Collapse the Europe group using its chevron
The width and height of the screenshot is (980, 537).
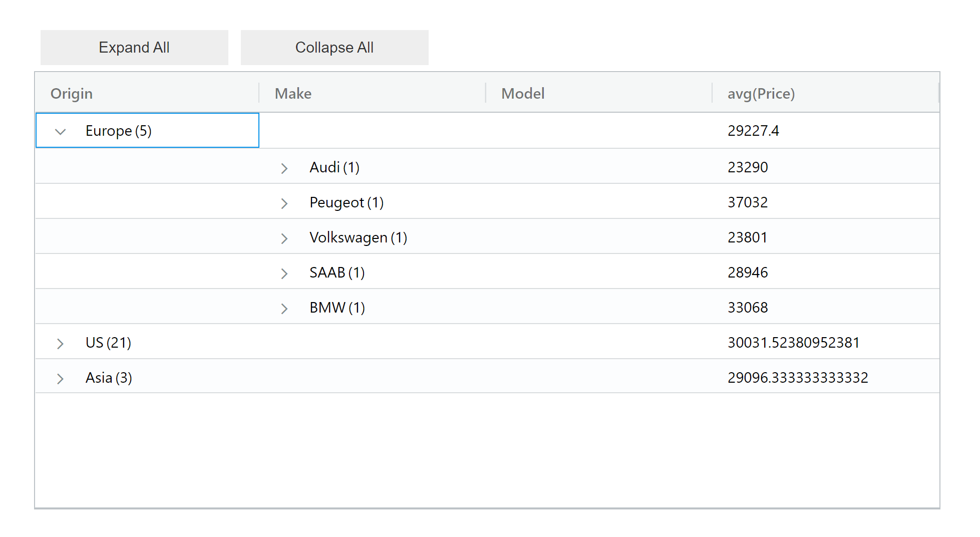(60, 131)
